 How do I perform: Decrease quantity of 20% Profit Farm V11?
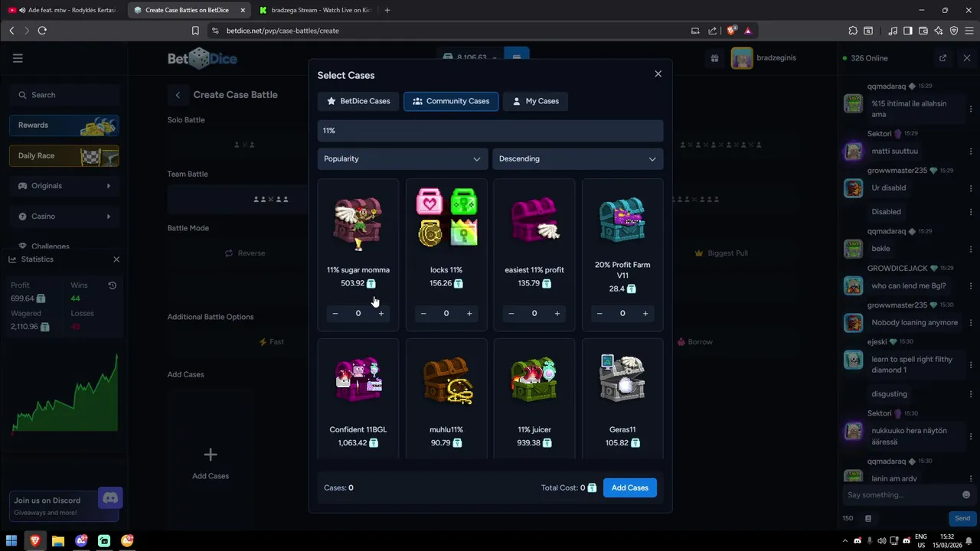click(599, 313)
